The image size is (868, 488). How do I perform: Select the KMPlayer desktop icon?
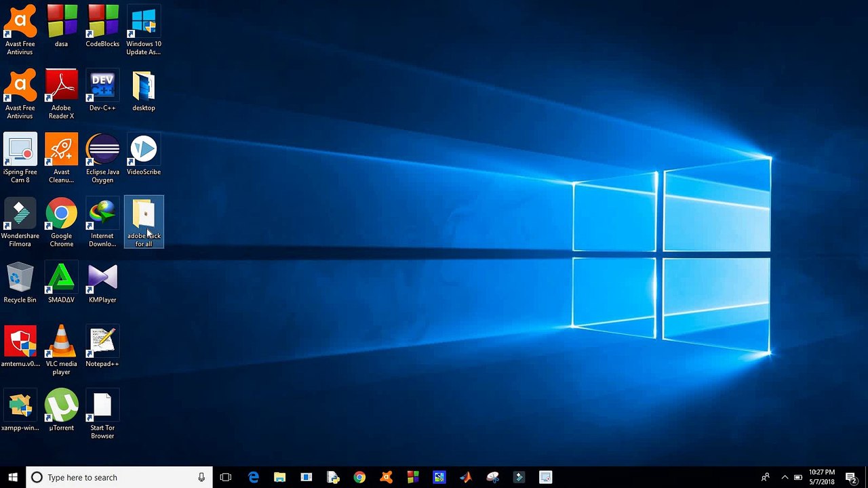102,283
